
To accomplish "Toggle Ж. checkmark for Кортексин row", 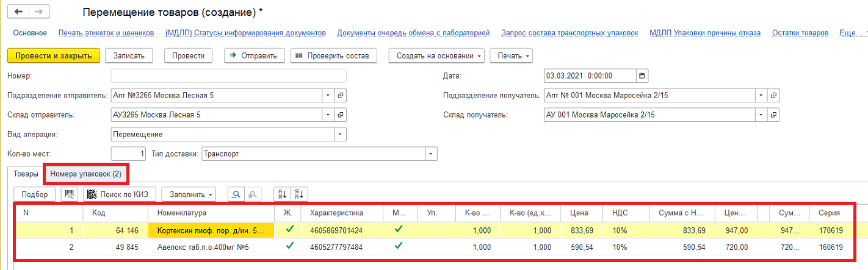I will coord(289,230).
